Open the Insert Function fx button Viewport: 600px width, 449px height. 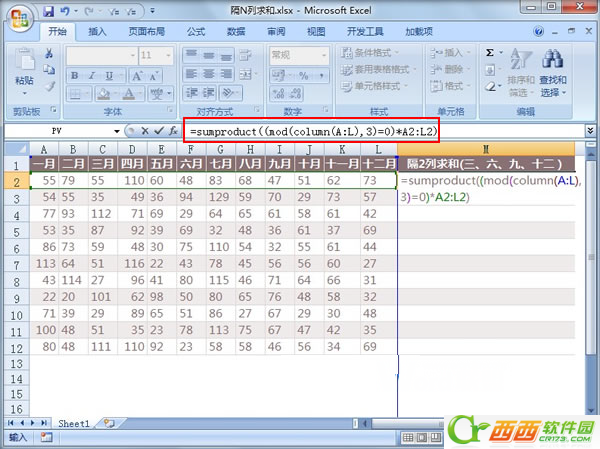click(171, 131)
